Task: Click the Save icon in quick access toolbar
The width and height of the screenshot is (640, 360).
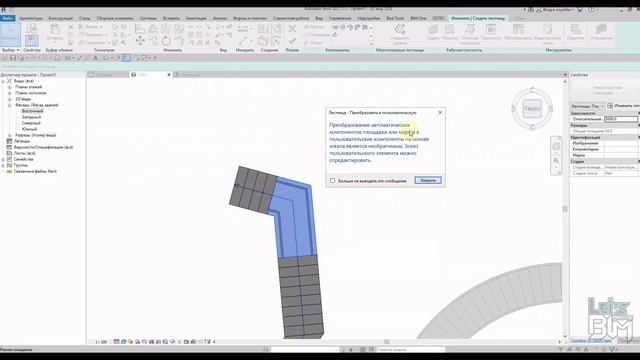Action: click(x=13, y=58)
